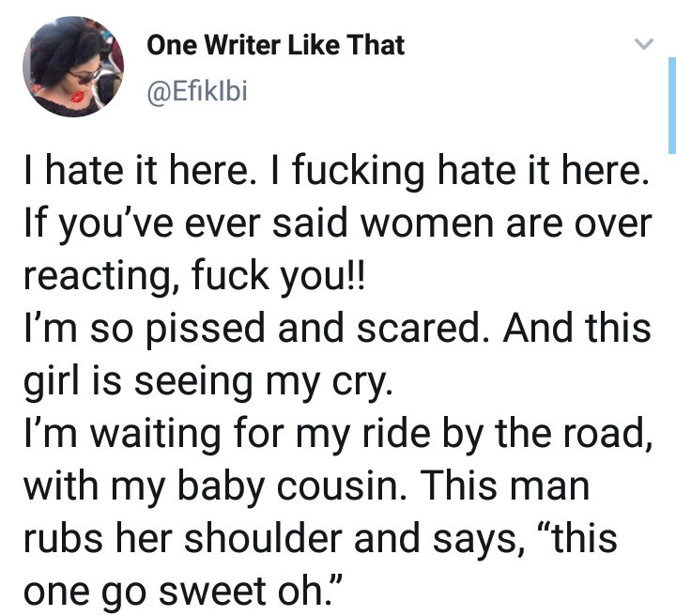Open the One Writer Like That profile name
676x616 pixels.
pos(275,45)
